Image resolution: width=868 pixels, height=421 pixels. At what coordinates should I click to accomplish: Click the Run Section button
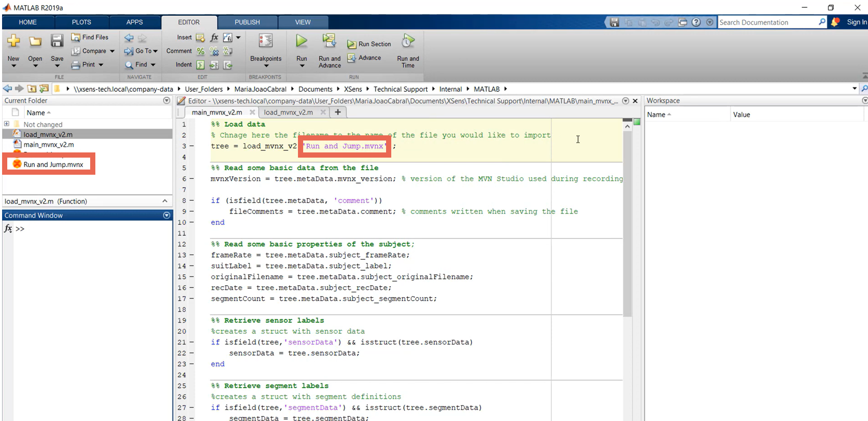tap(369, 44)
